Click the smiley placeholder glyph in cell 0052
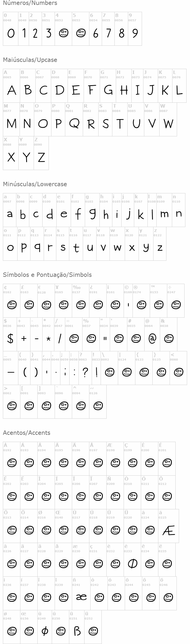 pyautogui.click(x=63, y=33)
